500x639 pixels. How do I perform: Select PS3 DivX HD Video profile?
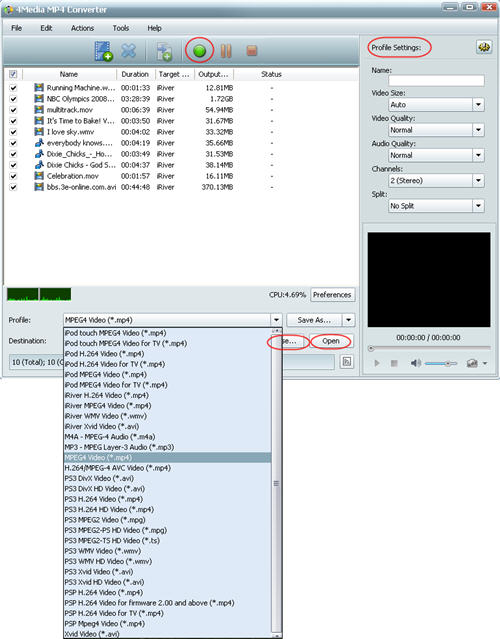click(x=167, y=489)
